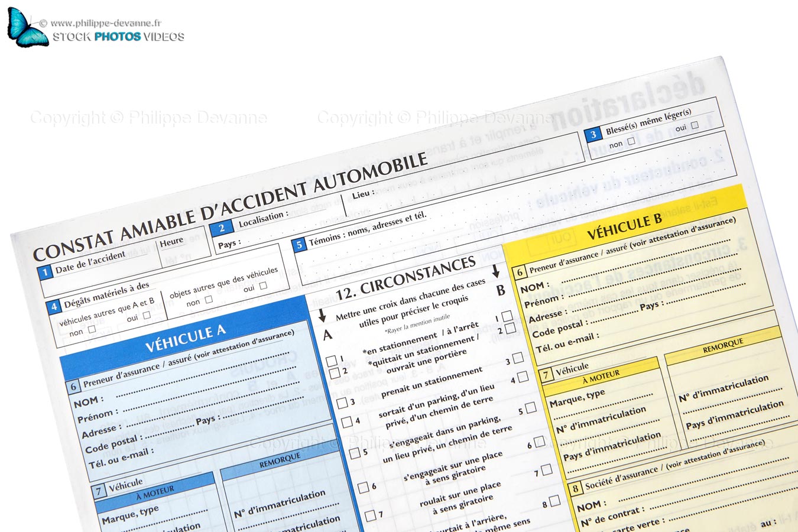Click the number 7 box in Véhicule A
This screenshot has height=532, width=798.
pos(99,492)
